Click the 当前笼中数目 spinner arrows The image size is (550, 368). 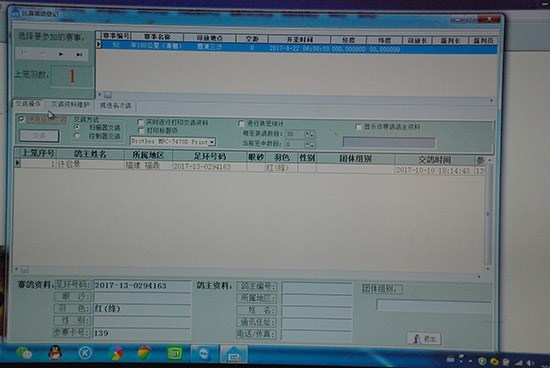click(310, 144)
